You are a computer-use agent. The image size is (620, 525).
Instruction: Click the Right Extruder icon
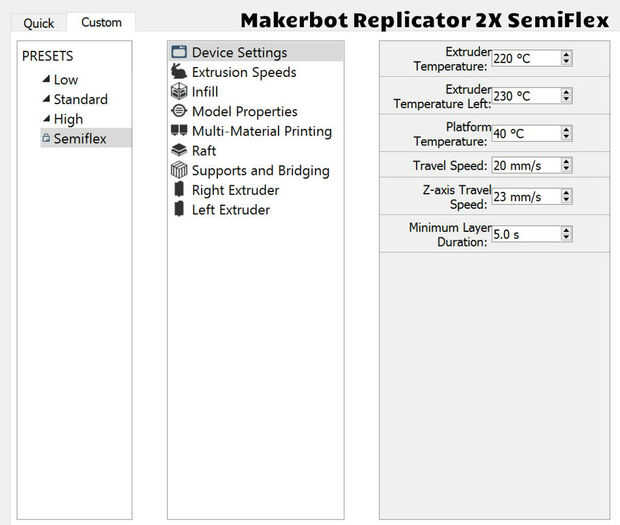tap(179, 190)
